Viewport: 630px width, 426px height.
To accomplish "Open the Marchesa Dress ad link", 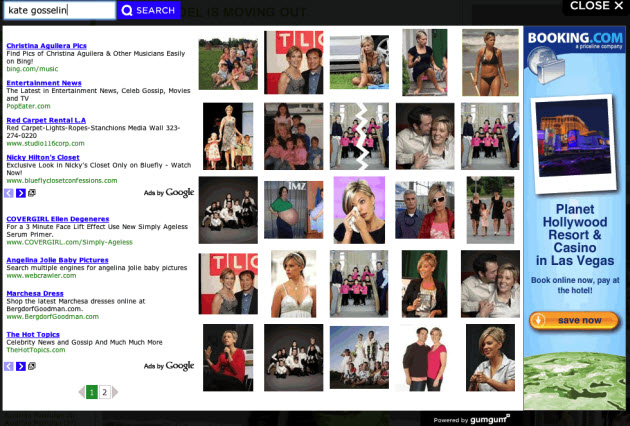I will coord(35,293).
